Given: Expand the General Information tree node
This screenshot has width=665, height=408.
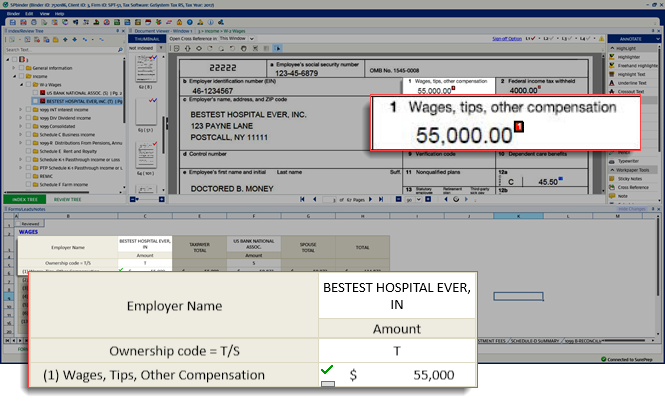Looking at the screenshot, I should click(14, 68).
